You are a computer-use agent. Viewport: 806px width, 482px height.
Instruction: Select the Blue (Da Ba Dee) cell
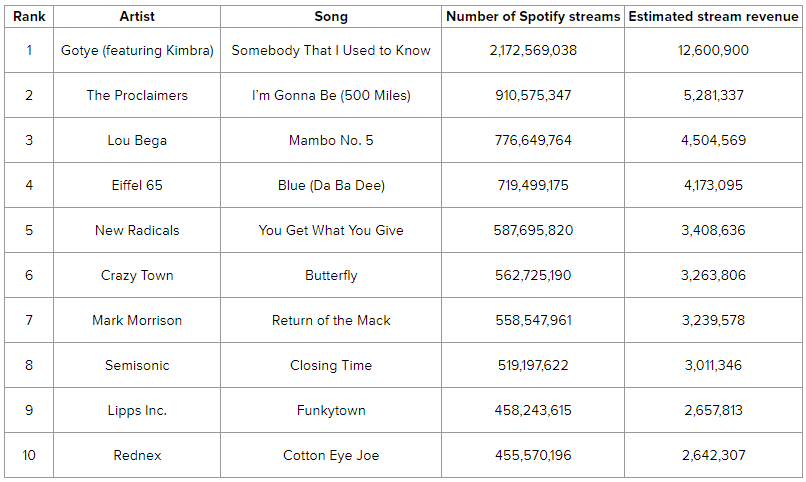[x=331, y=185]
